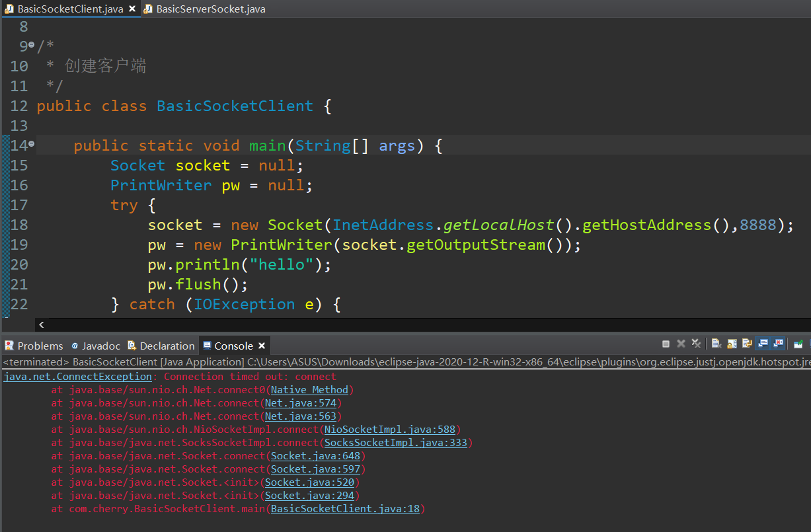This screenshot has height=532, width=811.
Task: Pin the console view
Action: (798, 344)
